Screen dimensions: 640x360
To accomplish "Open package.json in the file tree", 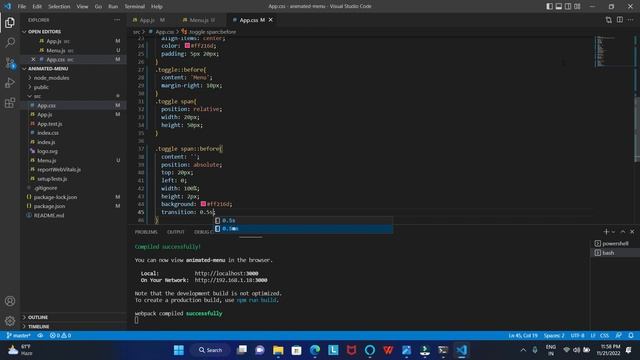I will pos(49,206).
